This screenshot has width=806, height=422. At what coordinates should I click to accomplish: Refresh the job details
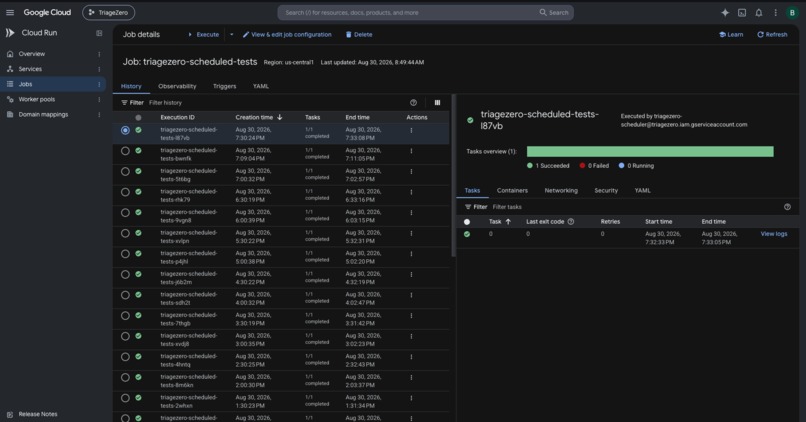click(x=772, y=34)
